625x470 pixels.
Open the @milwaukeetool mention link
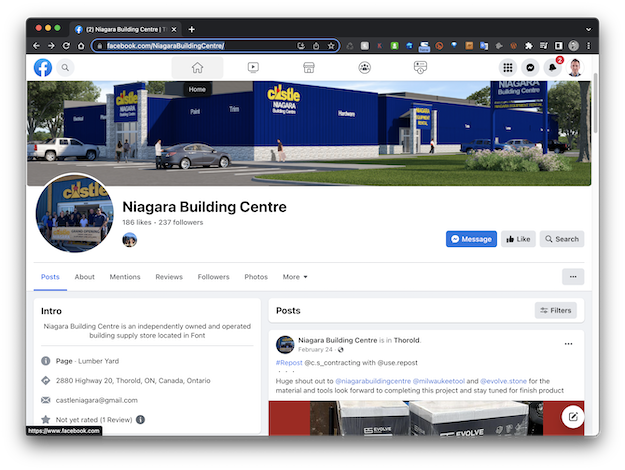tap(438, 381)
